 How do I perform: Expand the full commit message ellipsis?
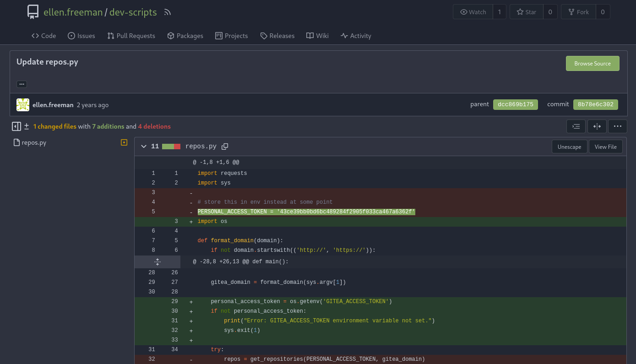(x=22, y=84)
